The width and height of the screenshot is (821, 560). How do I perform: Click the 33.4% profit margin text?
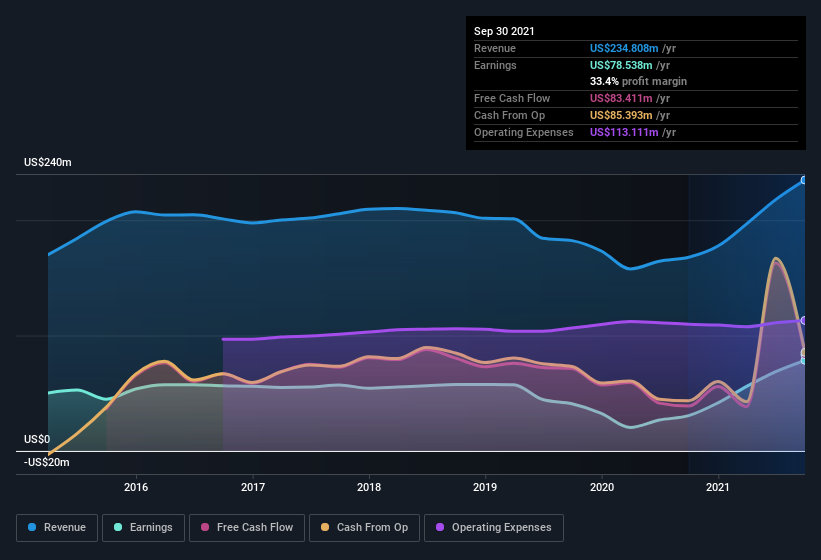click(x=638, y=81)
